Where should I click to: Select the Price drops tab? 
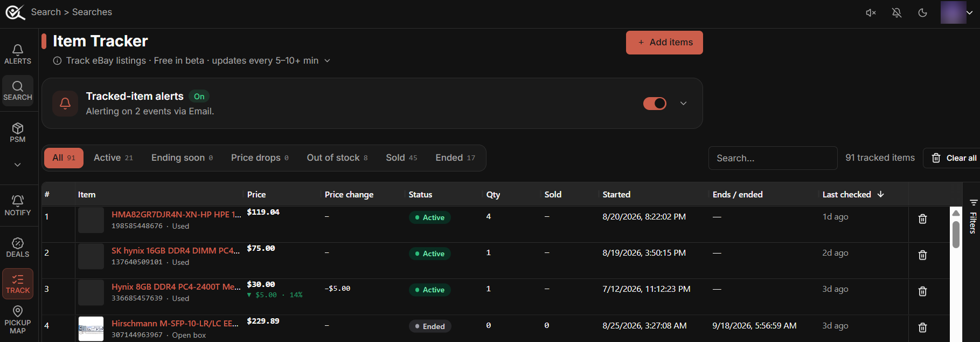click(x=260, y=158)
